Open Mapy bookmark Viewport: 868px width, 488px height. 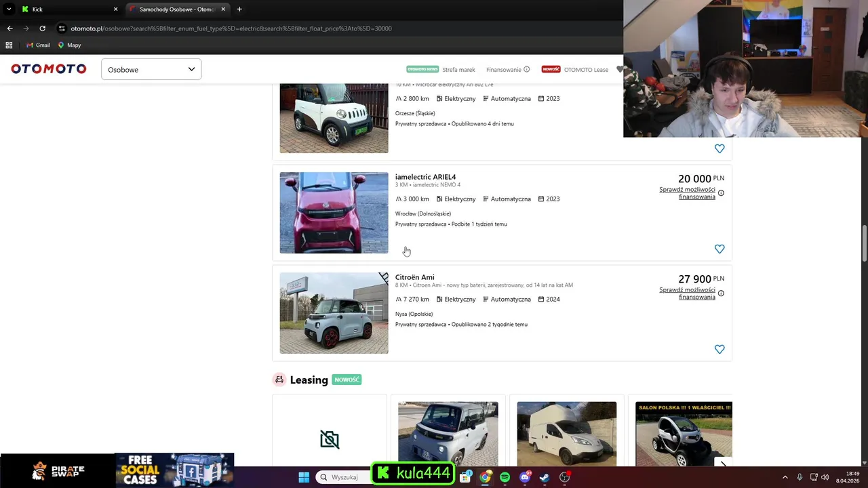coord(69,45)
